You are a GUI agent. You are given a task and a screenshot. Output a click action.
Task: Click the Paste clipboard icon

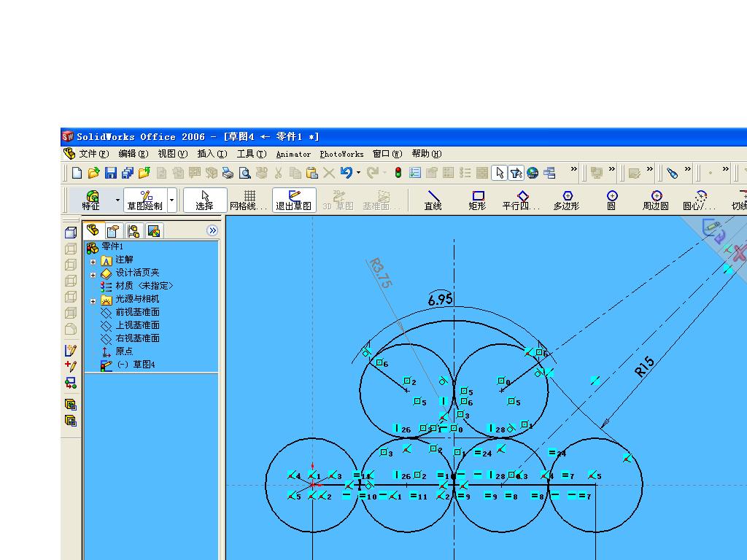point(311,173)
